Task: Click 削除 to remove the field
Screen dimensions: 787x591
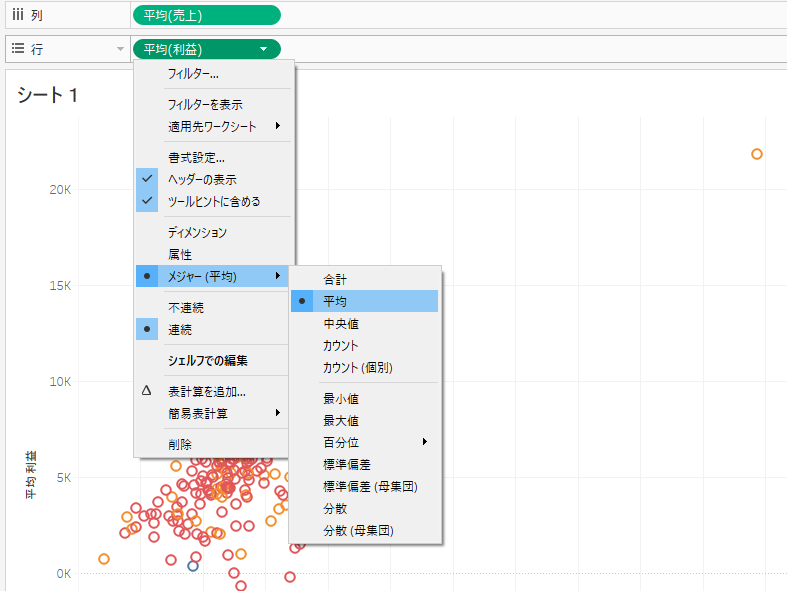Action: click(x=180, y=444)
